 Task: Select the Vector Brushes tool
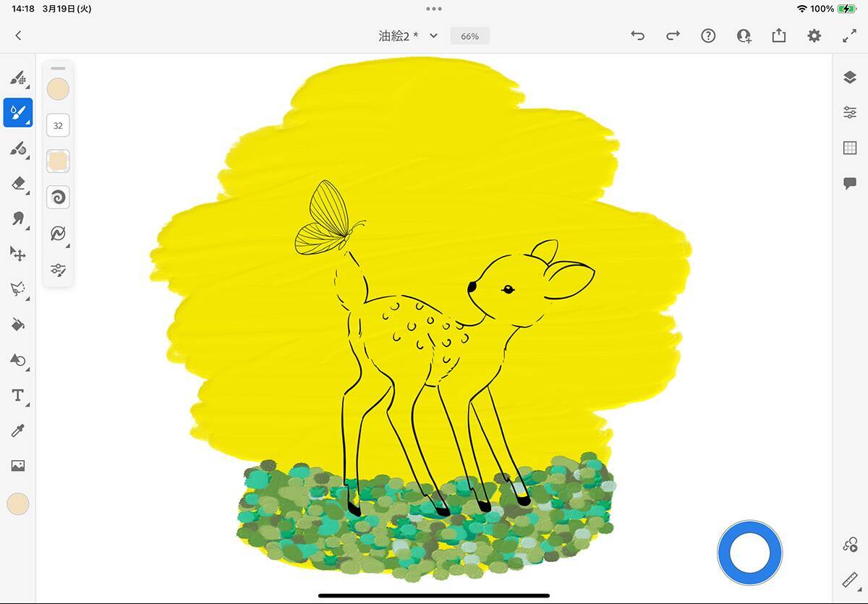18,148
